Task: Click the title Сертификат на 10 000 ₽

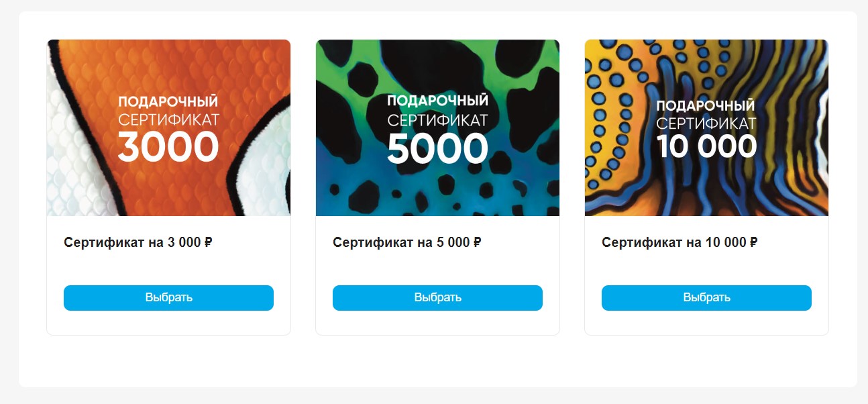Action: pos(680,242)
